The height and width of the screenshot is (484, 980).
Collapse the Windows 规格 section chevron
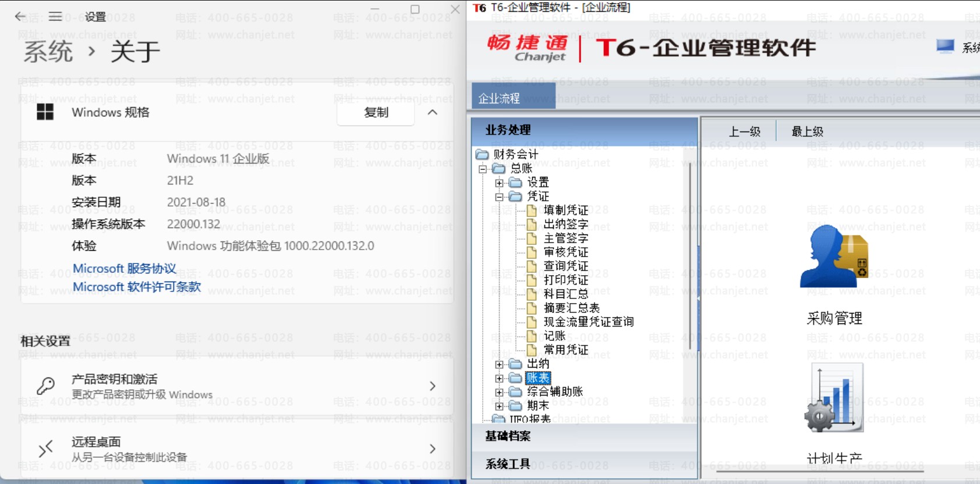(433, 112)
